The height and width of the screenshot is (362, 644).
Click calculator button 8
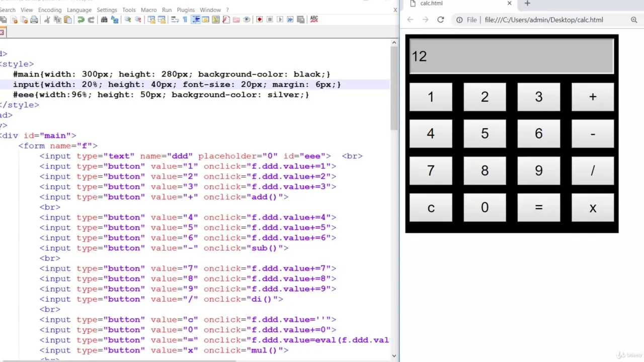(485, 171)
